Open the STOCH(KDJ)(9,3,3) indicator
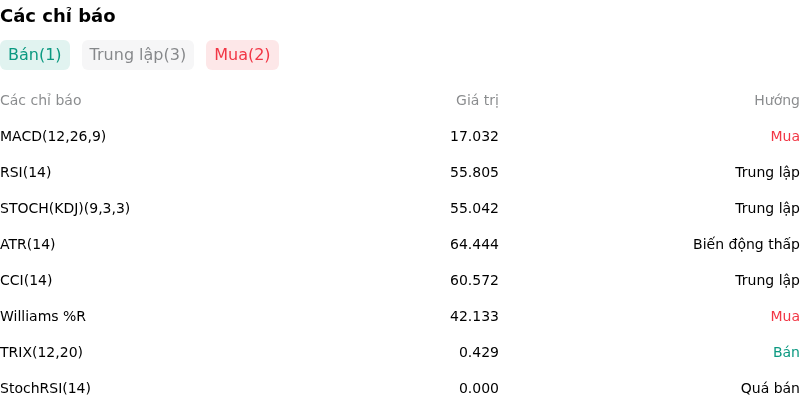Viewport: 800px width, 398px height. tap(65, 208)
